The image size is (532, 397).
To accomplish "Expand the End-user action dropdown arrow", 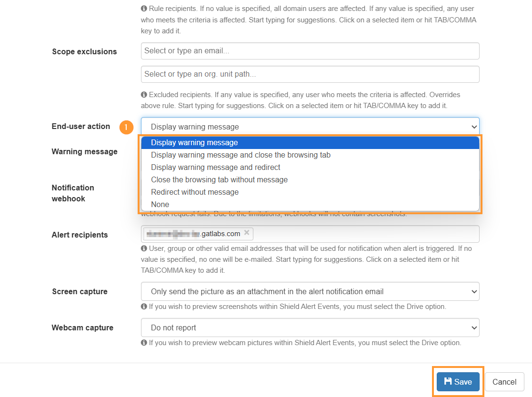I will click(x=474, y=127).
